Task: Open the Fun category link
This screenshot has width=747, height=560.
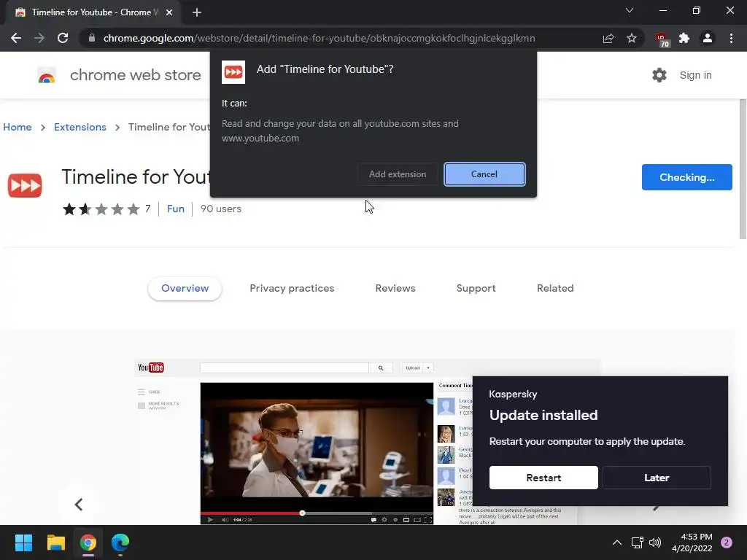Action: [175, 209]
